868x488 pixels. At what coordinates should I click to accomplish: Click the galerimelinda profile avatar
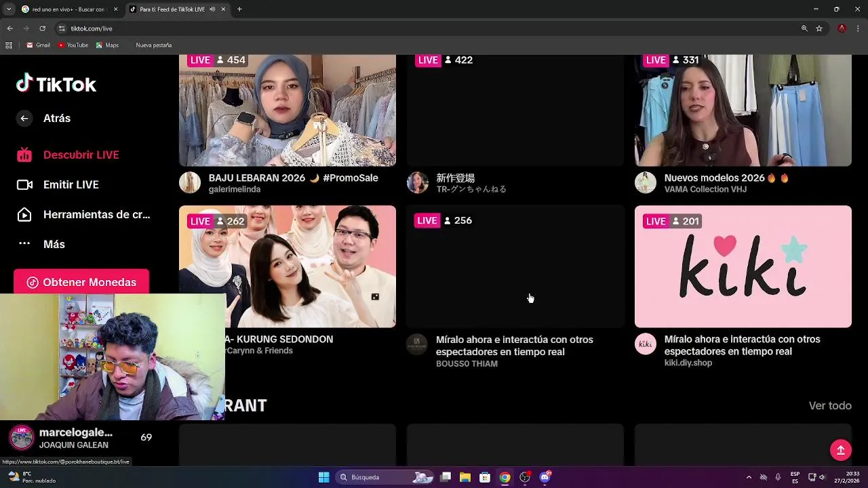click(x=190, y=183)
